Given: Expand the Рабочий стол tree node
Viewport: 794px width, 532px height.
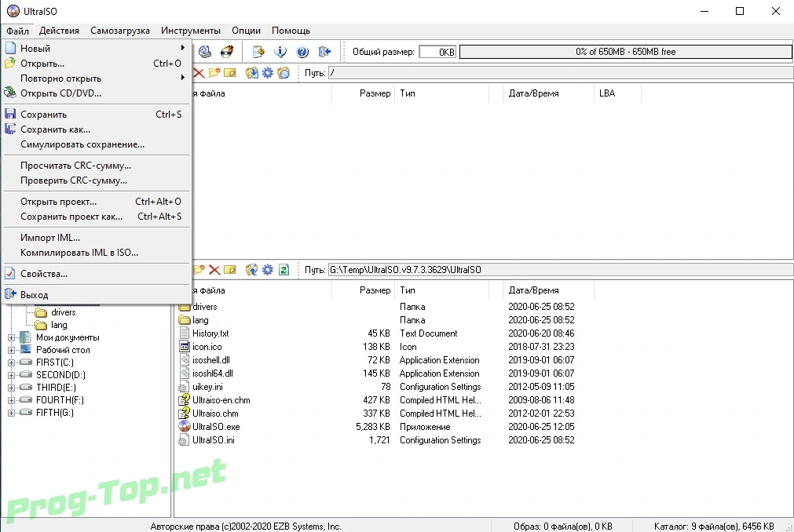Looking at the screenshot, I should tap(11, 350).
